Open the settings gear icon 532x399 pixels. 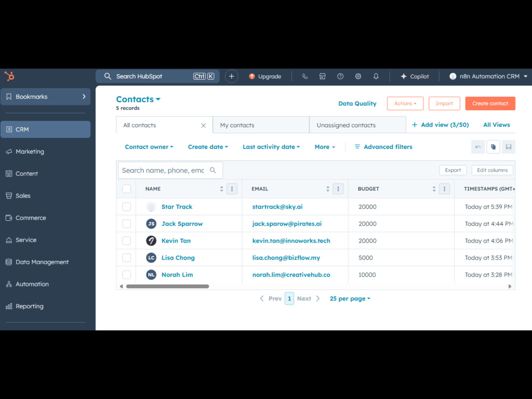(358, 76)
